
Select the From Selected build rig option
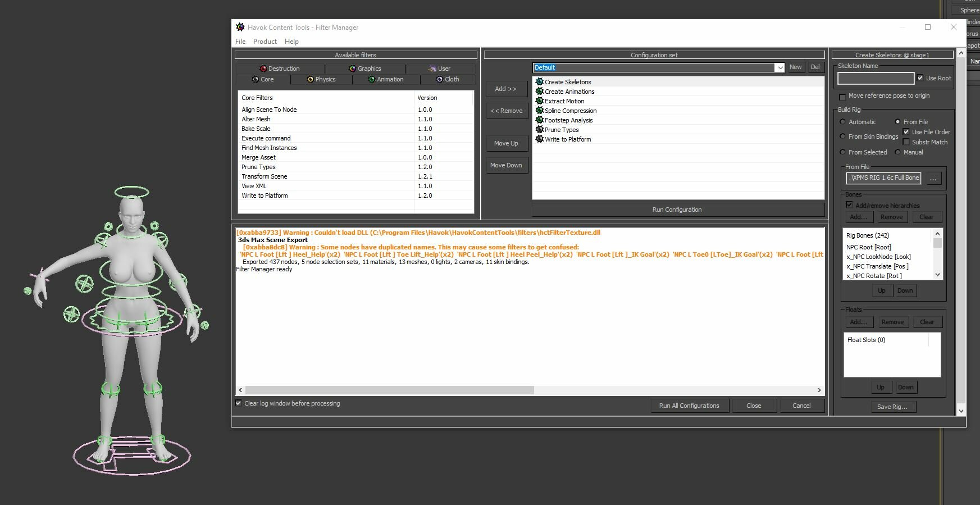(842, 152)
